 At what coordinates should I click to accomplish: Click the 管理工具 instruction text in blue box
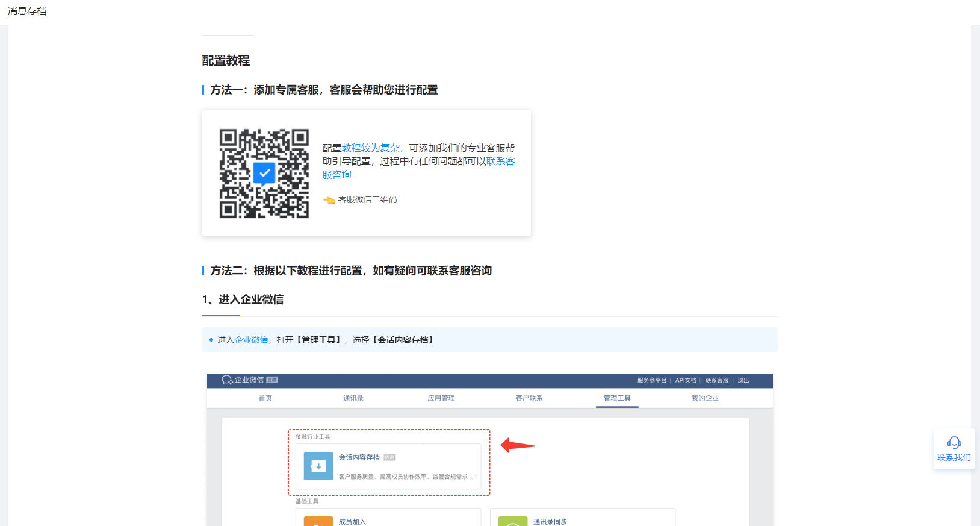319,340
